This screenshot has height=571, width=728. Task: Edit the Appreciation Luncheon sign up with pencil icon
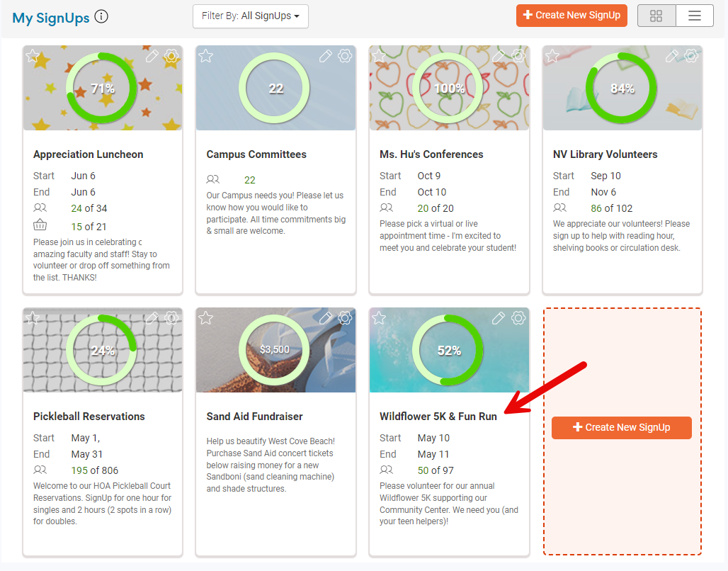tap(152, 56)
